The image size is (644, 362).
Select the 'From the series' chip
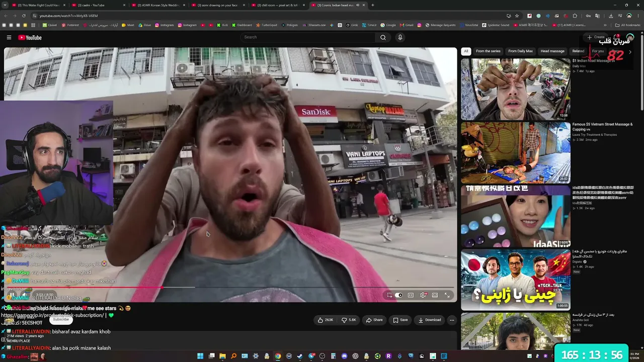point(488,51)
